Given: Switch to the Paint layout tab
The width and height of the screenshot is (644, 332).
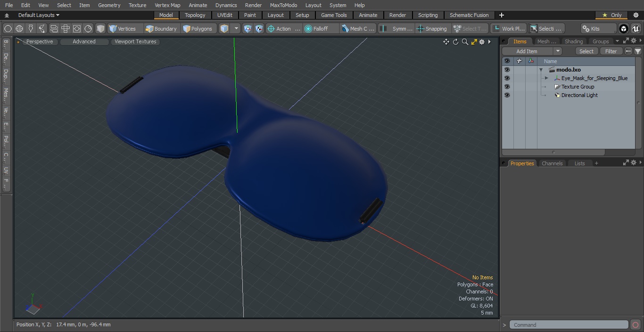Looking at the screenshot, I should 250,15.
